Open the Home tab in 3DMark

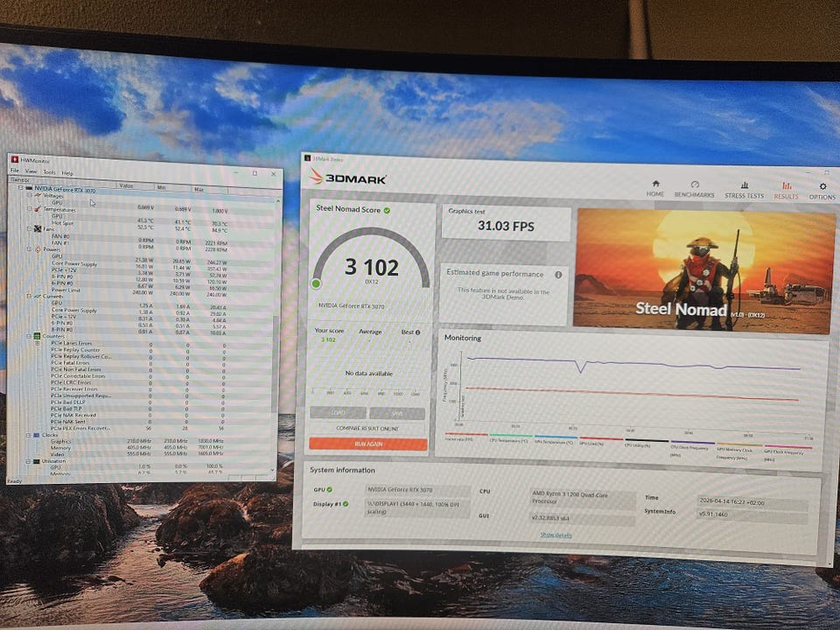(x=655, y=189)
